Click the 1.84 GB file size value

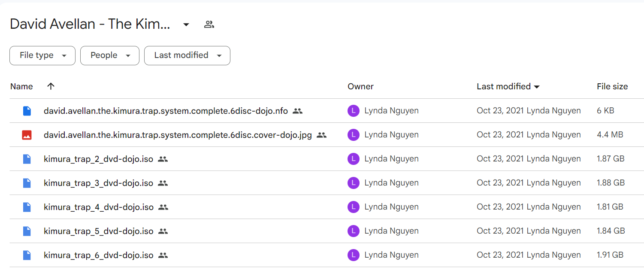(611, 231)
